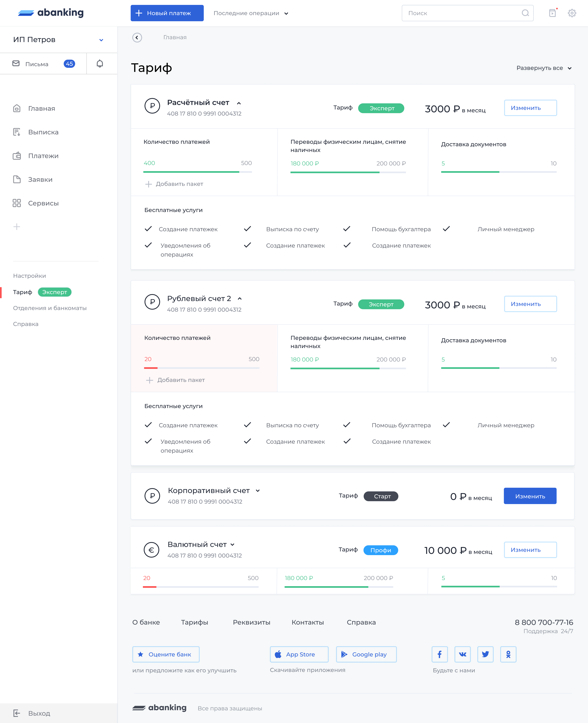This screenshot has width=588, height=723.
Task: Open the Facebook social icon
Action: [440, 654]
